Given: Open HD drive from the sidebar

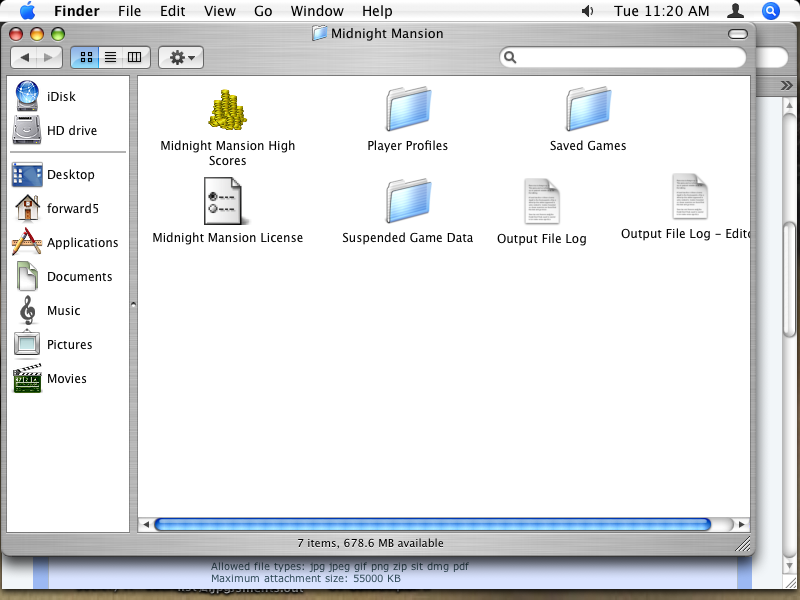Looking at the screenshot, I should coord(27,131).
